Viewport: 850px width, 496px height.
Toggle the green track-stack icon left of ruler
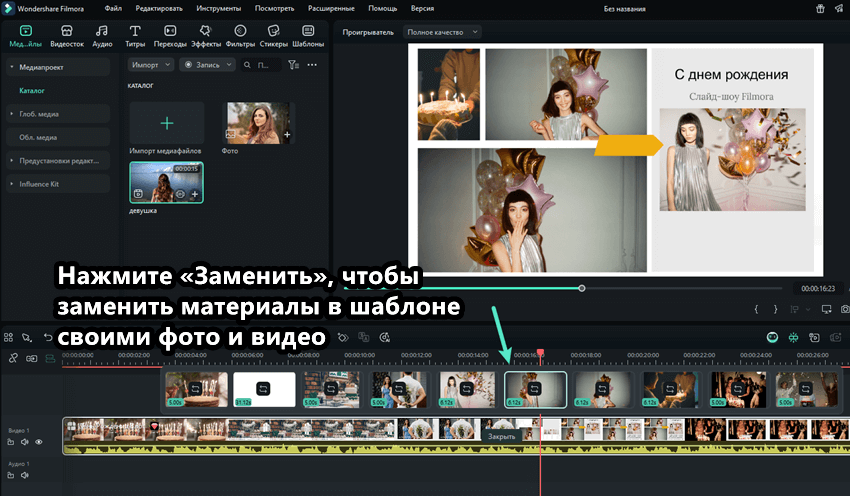pos(50,358)
